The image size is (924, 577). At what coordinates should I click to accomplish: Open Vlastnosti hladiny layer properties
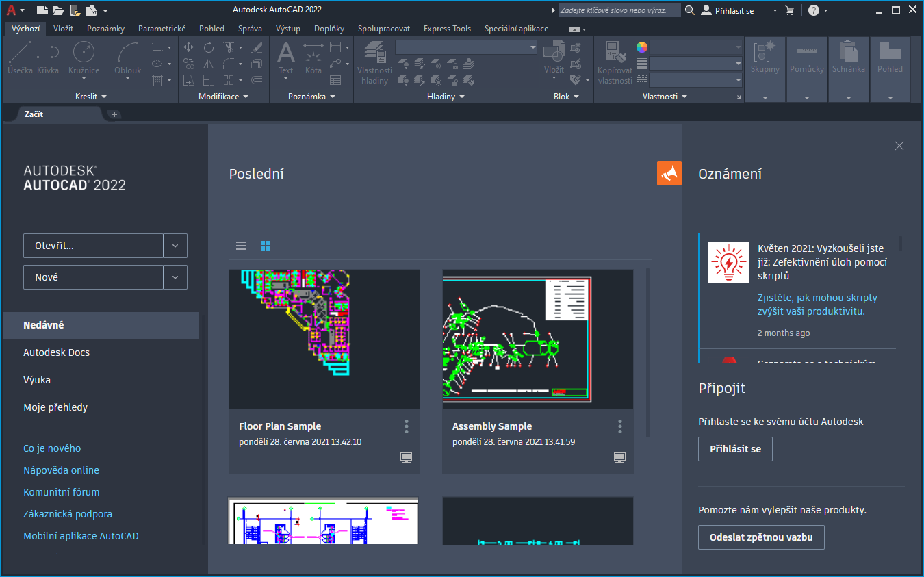375,63
